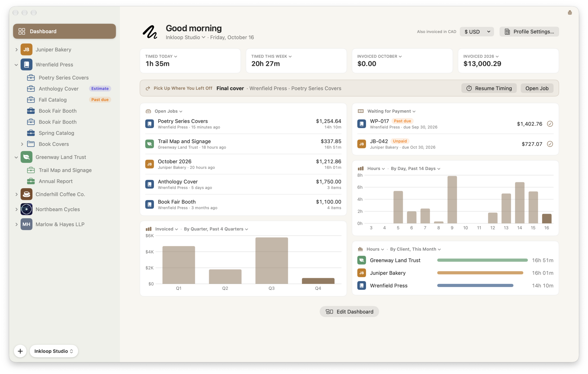Open the Timed Today metric dropdown
The width and height of the screenshot is (588, 374).
pyautogui.click(x=161, y=56)
